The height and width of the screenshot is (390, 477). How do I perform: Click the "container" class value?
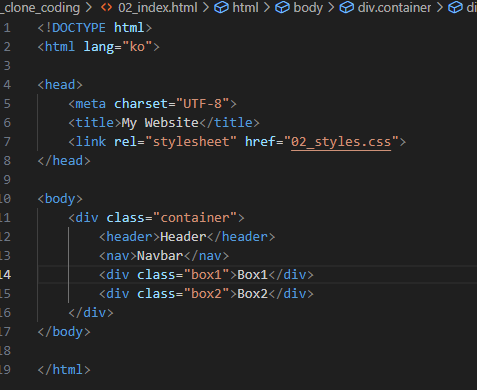coord(195,218)
